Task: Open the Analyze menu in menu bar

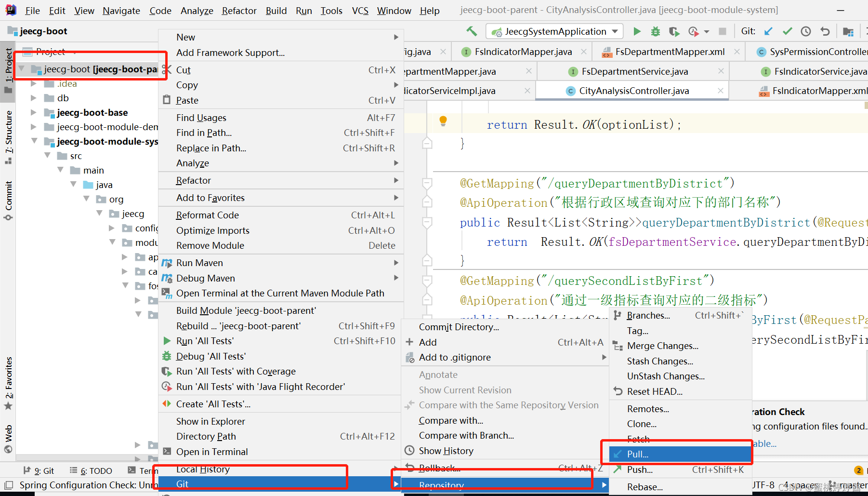Action: pyautogui.click(x=197, y=11)
